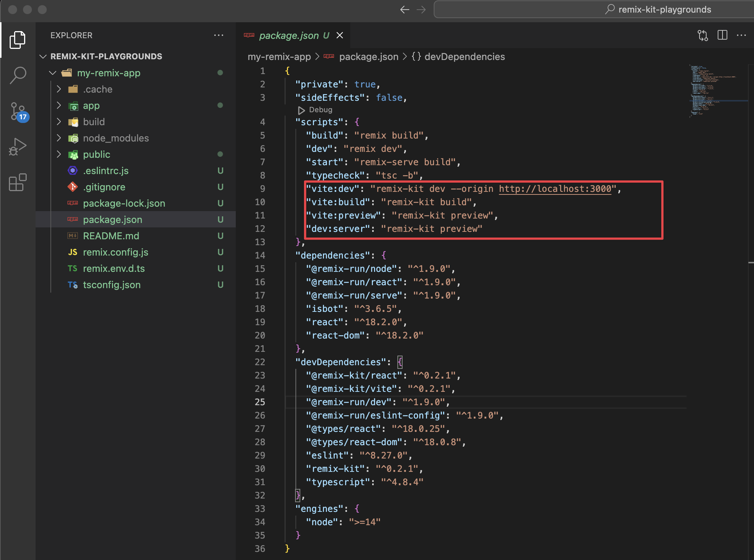Screen dimensions: 754x560
Task: Click the Debug code lens above scripts
Action: (x=320, y=110)
